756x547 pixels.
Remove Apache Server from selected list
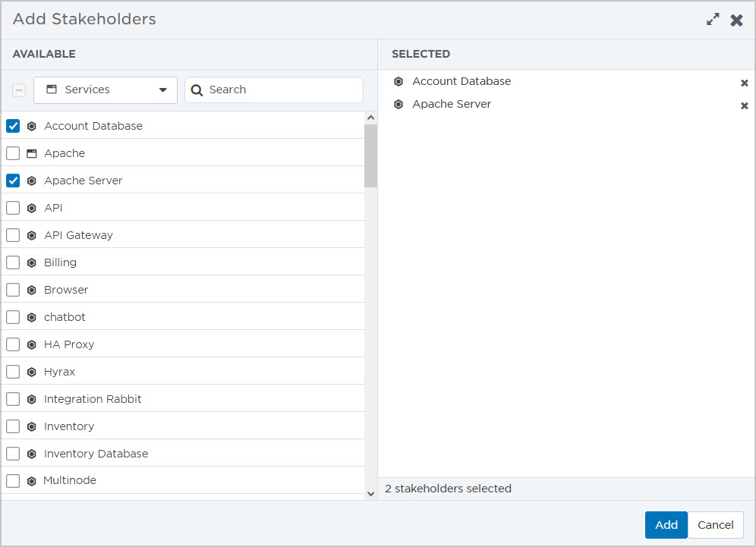[744, 105]
